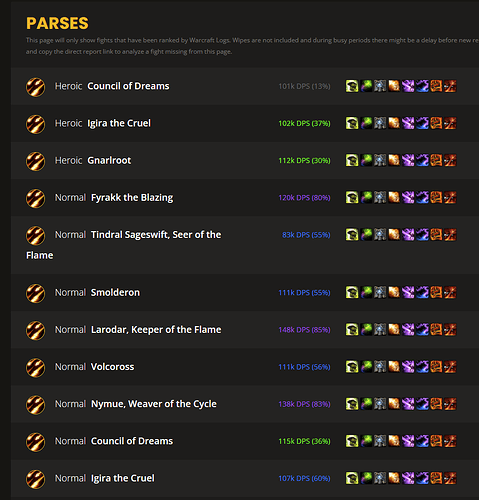The height and width of the screenshot is (500, 479).
Task: Click spec icon beside Normal Igira the Cruel
Action: tap(35, 479)
